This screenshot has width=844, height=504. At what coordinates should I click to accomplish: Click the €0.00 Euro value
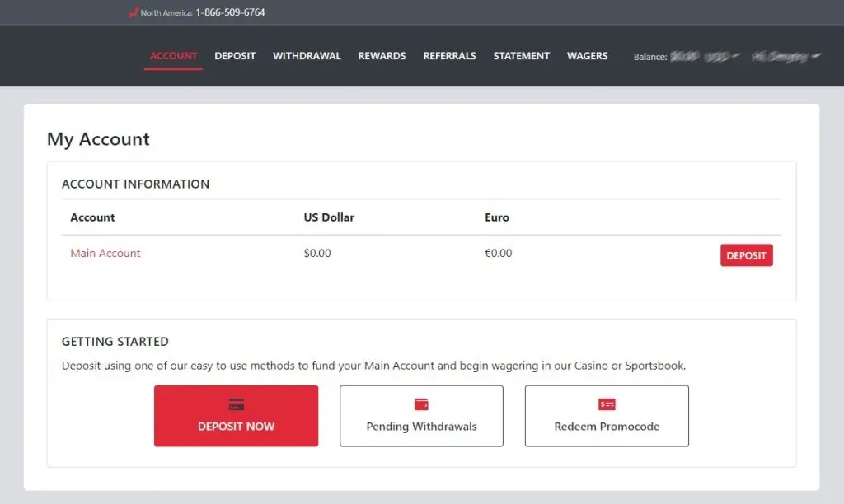coord(499,253)
